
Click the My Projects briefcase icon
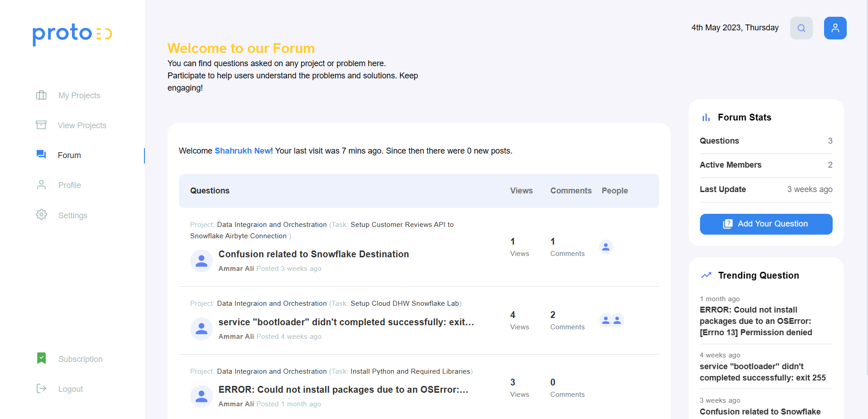[x=41, y=95]
